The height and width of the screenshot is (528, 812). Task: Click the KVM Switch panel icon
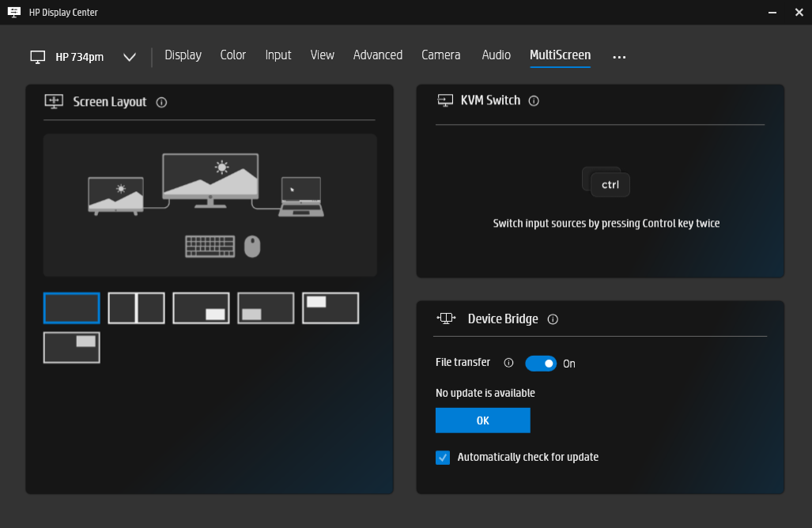pos(445,100)
